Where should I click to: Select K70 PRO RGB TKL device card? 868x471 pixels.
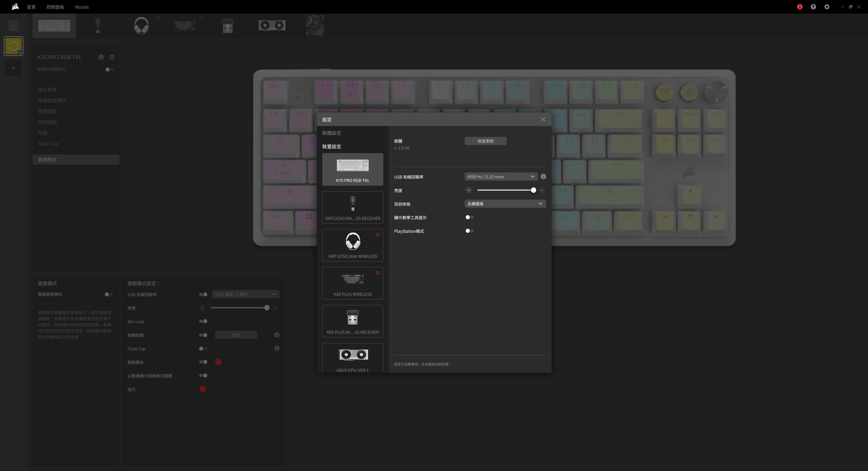(352, 169)
